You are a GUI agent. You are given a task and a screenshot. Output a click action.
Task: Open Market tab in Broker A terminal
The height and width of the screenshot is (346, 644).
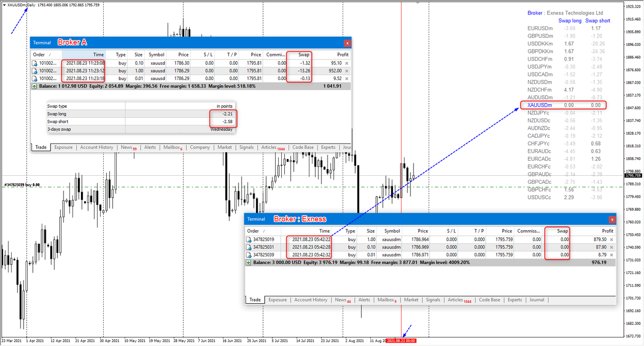click(x=224, y=148)
